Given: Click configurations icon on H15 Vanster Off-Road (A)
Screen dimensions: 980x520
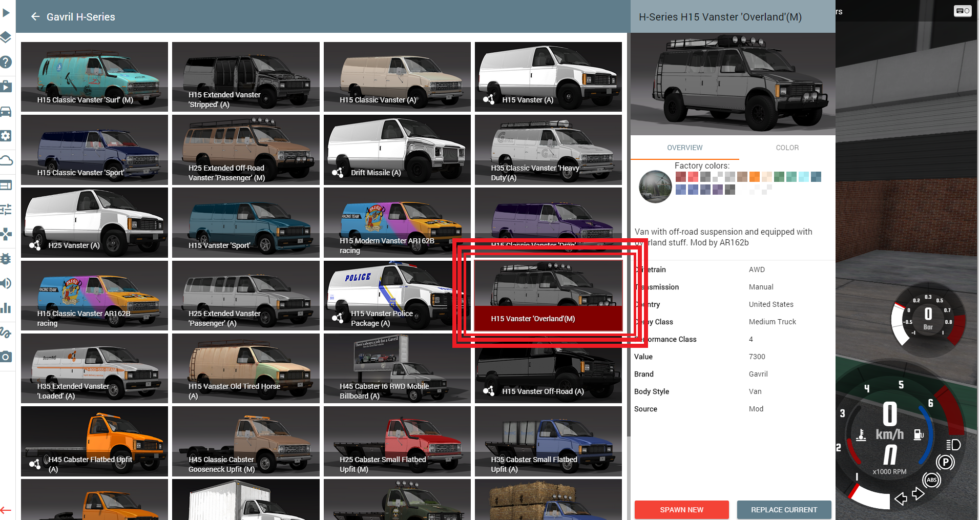Looking at the screenshot, I should 489,391.
